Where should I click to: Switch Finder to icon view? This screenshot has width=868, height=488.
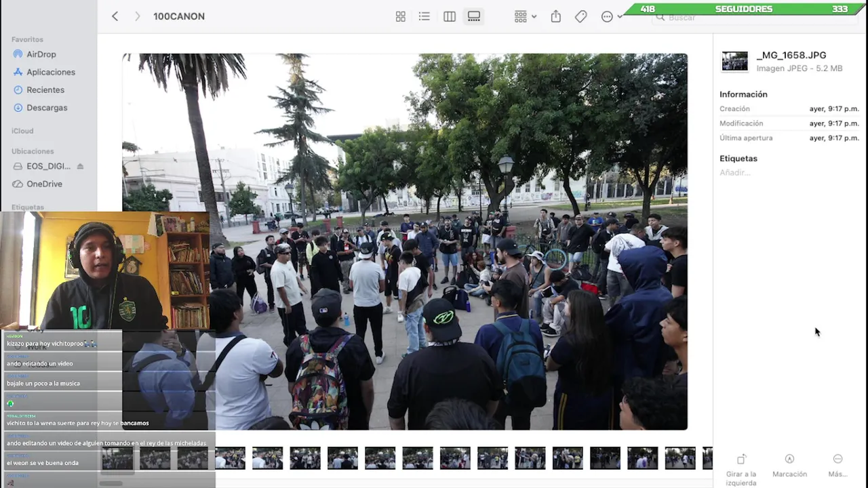point(401,16)
